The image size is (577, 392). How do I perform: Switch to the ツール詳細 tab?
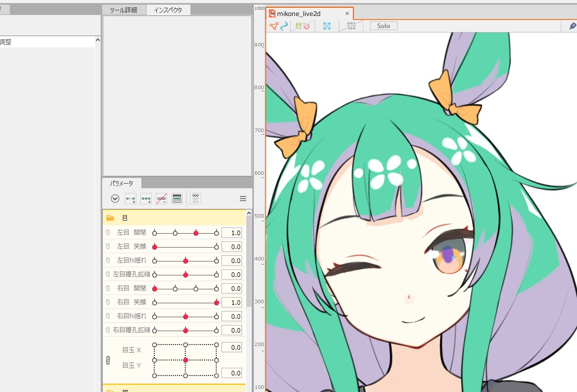(x=124, y=10)
